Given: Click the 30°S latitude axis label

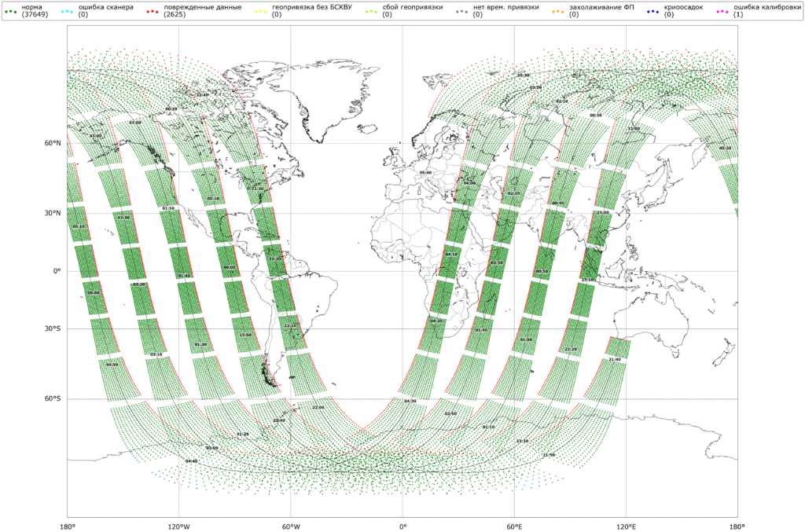Looking at the screenshot, I should pyautogui.click(x=53, y=328).
